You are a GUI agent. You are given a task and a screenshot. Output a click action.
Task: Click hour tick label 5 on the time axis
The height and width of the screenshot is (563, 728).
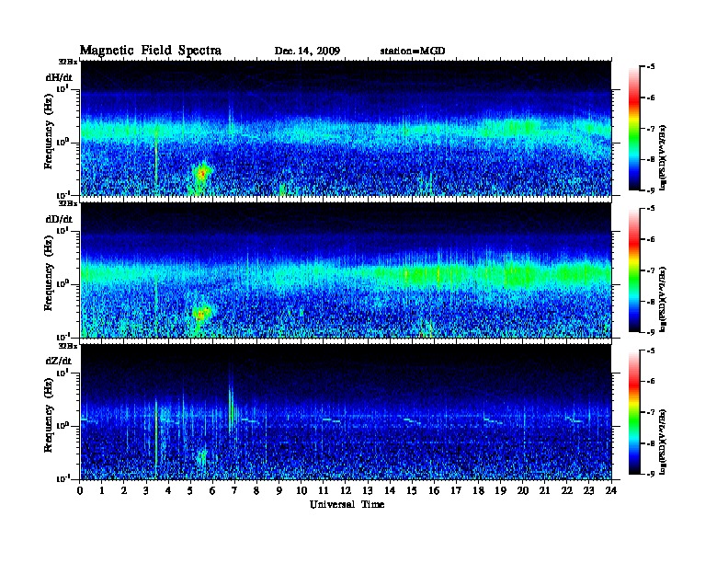point(190,490)
